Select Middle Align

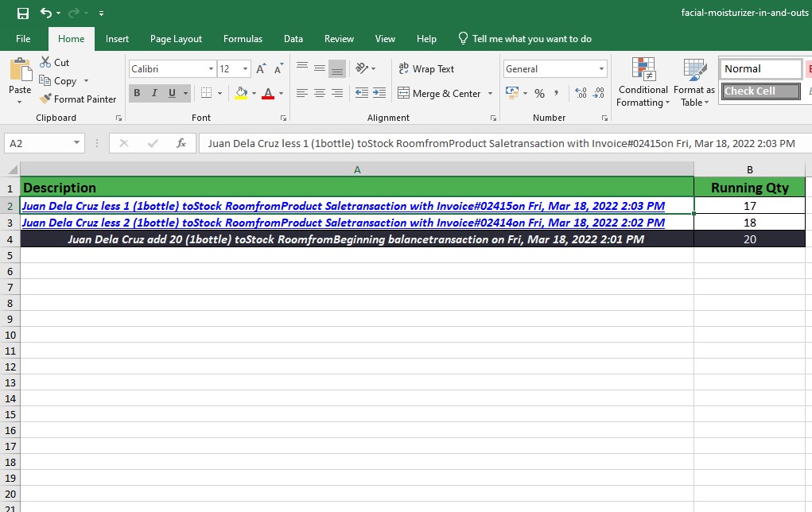pyautogui.click(x=320, y=68)
